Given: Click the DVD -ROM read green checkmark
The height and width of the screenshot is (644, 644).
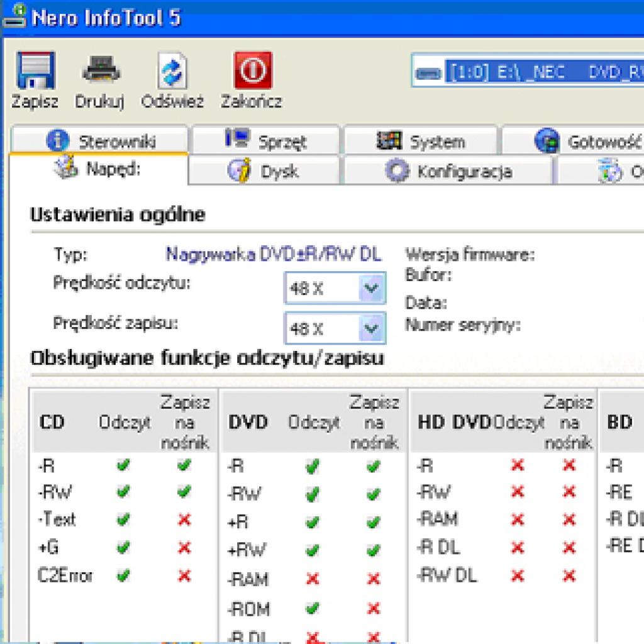Looking at the screenshot, I should tap(313, 608).
